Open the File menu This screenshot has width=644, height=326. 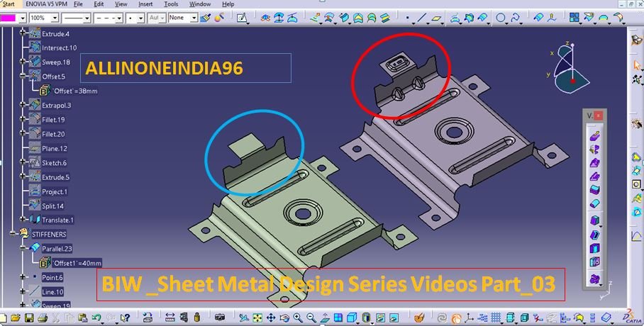(78, 4)
